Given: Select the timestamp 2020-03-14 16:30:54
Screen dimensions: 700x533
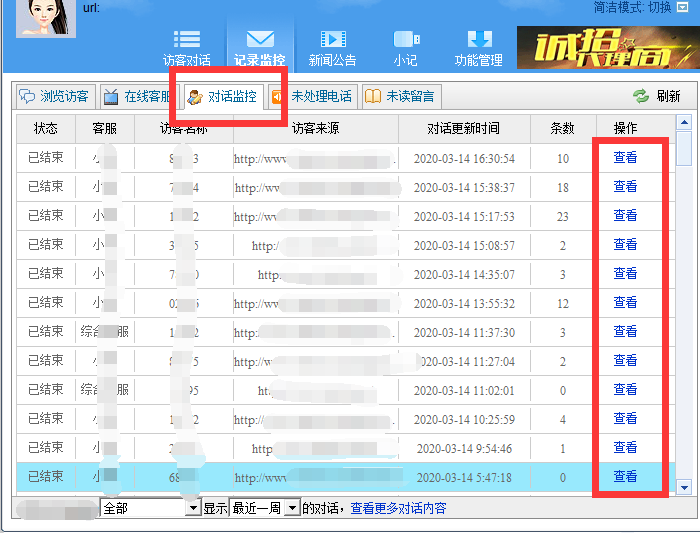Looking at the screenshot, I should pos(464,159).
